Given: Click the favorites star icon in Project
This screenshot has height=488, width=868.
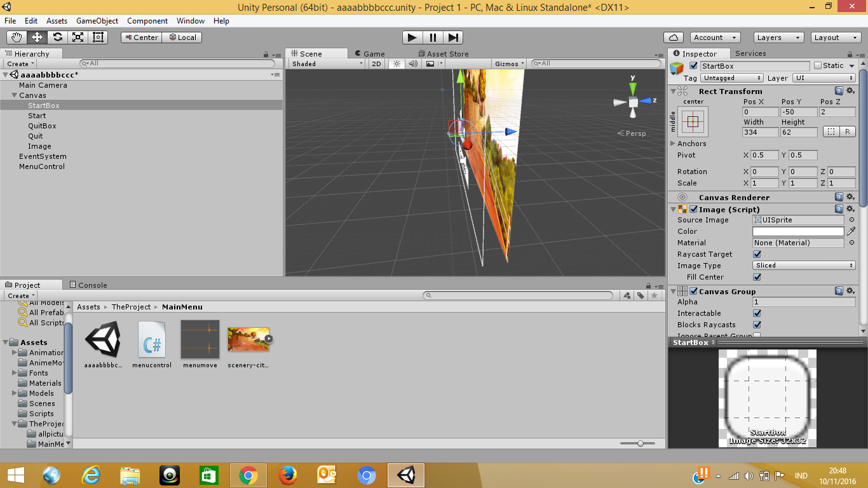Looking at the screenshot, I should pos(654,295).
